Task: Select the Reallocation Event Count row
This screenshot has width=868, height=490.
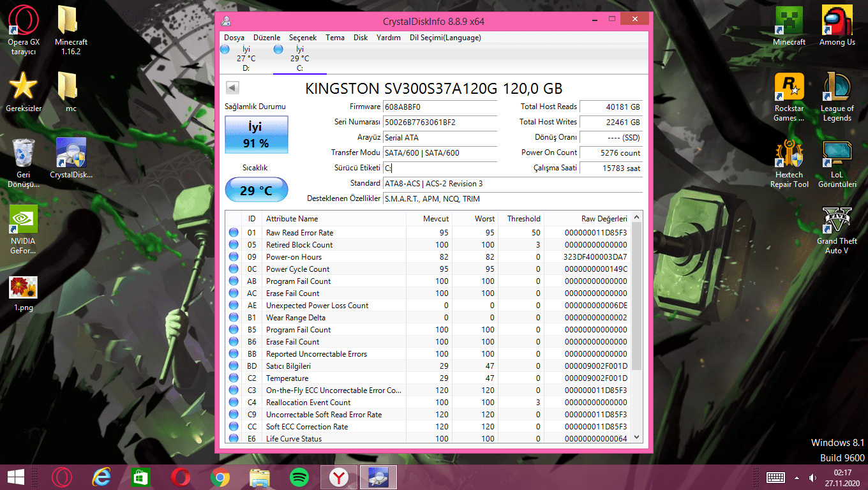Action: pos(428,402)
